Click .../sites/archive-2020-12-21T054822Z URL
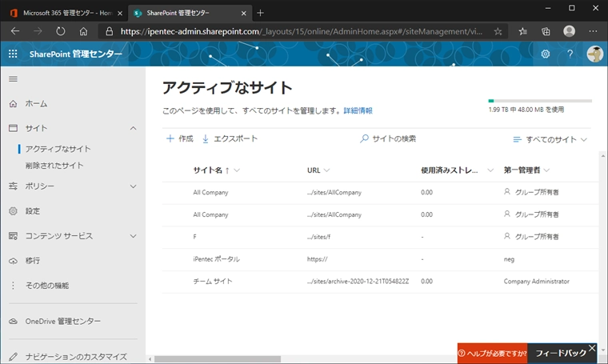 358,282
